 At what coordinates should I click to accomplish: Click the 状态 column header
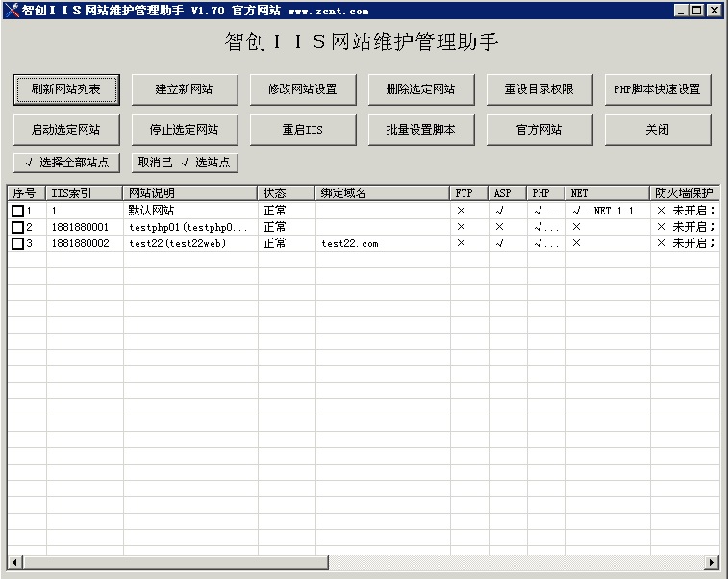pos(286,192)
